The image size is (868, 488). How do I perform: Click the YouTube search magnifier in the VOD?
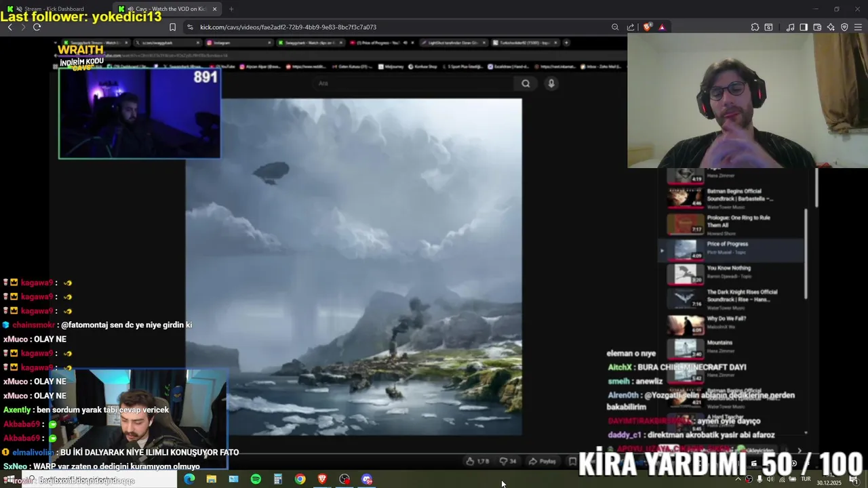point(526,83)
